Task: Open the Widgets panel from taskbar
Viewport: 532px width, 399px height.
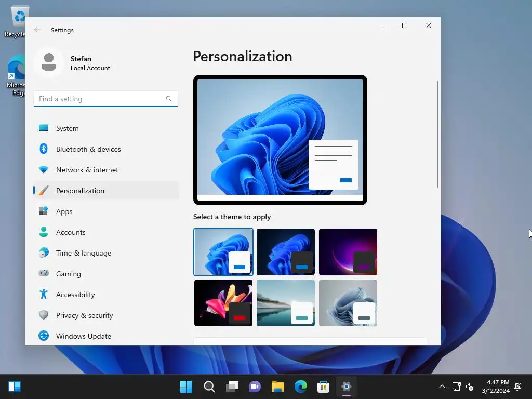Action: pyautogui.click(x=15, y=387)
